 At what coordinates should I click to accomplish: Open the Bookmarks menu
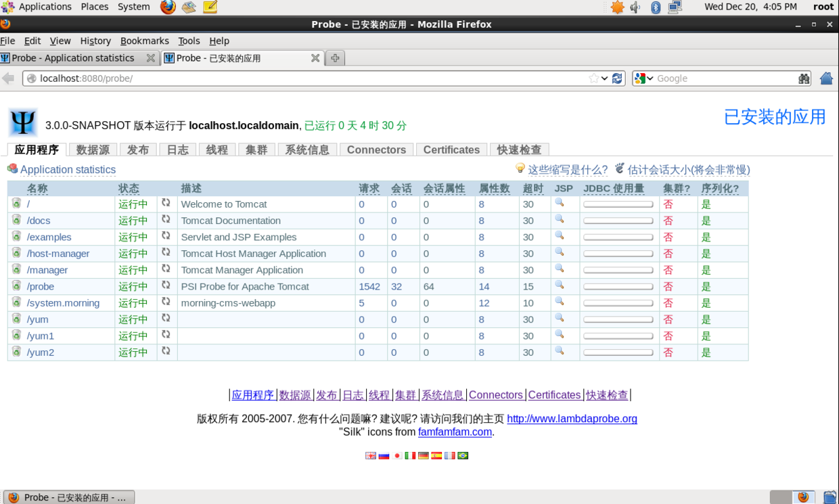pyautogui.click(x=145, y=41)
